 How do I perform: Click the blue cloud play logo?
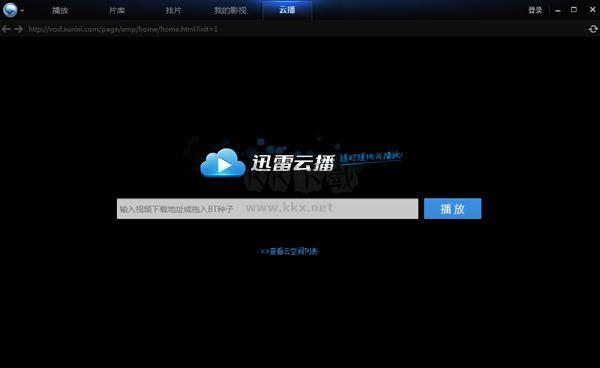(223, 163)
